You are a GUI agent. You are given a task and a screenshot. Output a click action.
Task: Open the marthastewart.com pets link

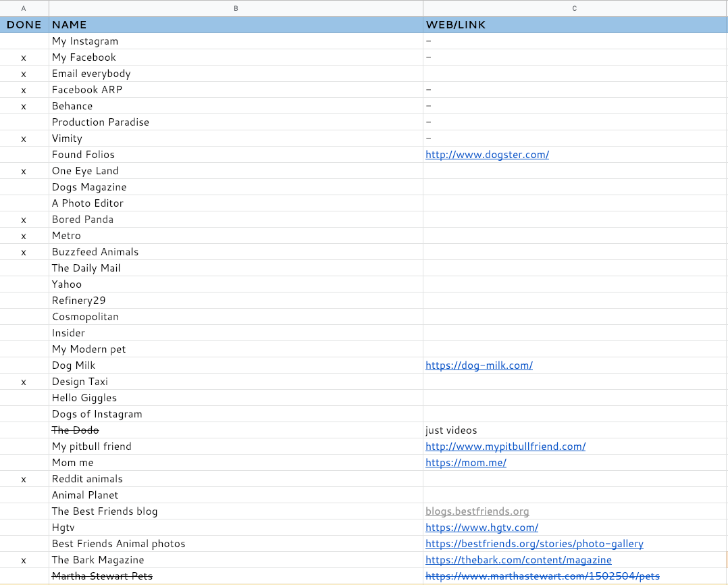click(542, 576)
